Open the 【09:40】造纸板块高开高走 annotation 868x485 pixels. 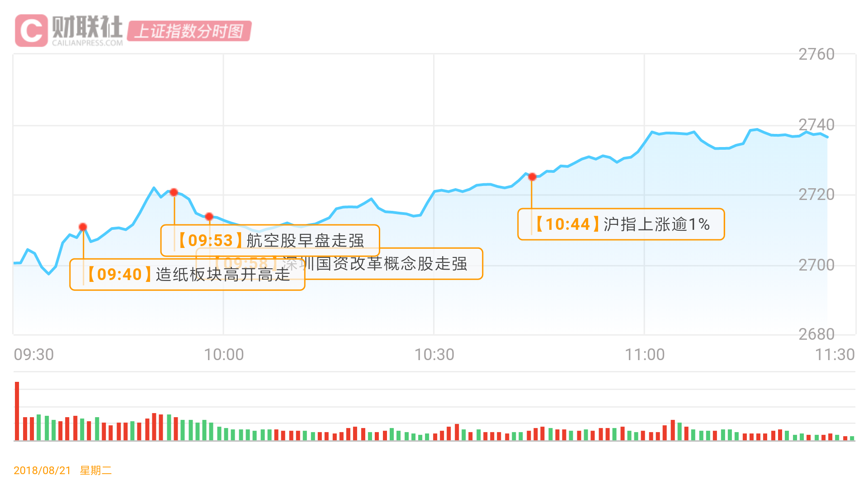(187, 275)
